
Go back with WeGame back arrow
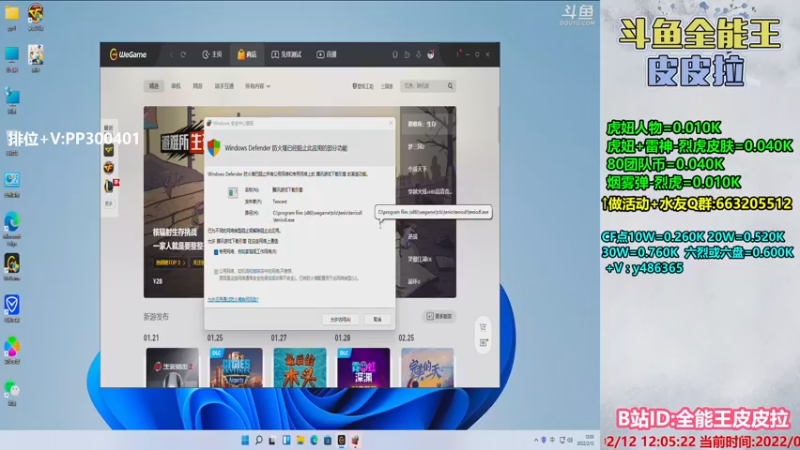(x=171, y=55)
